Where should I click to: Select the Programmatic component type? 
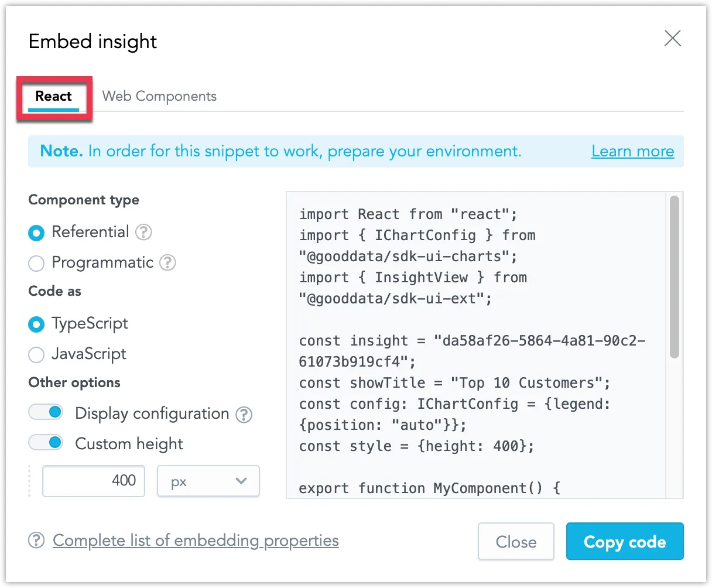pyautogui.click(x=36, y=263)
